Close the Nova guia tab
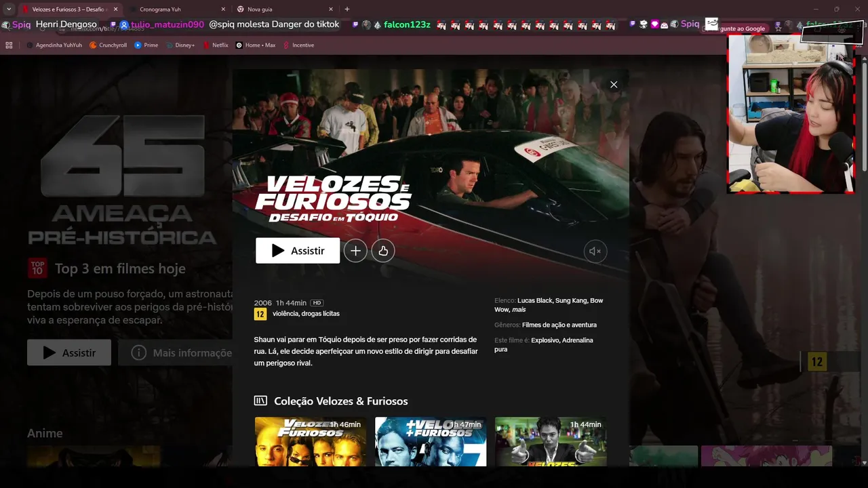 tap(331, 9)
